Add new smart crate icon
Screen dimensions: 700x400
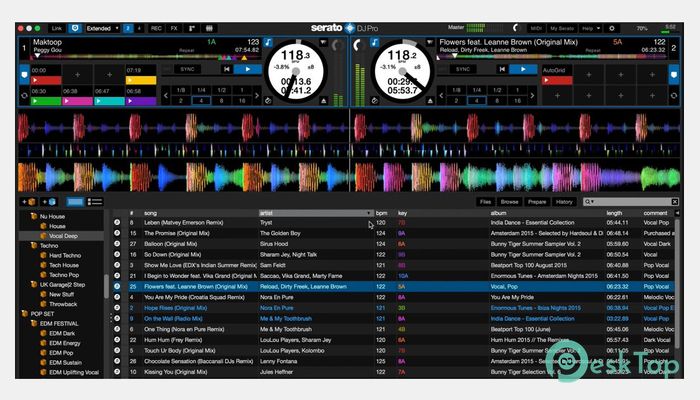click(x=49, y=202)
